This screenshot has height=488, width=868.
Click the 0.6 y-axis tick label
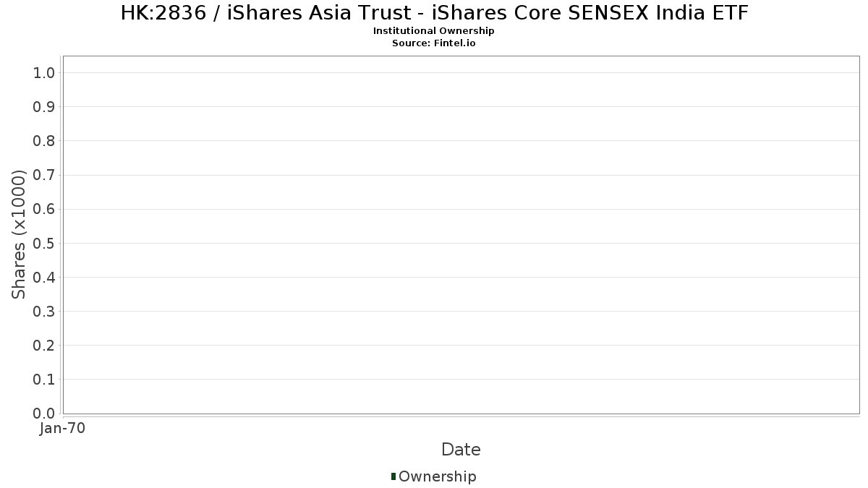(x=44, y=209)
